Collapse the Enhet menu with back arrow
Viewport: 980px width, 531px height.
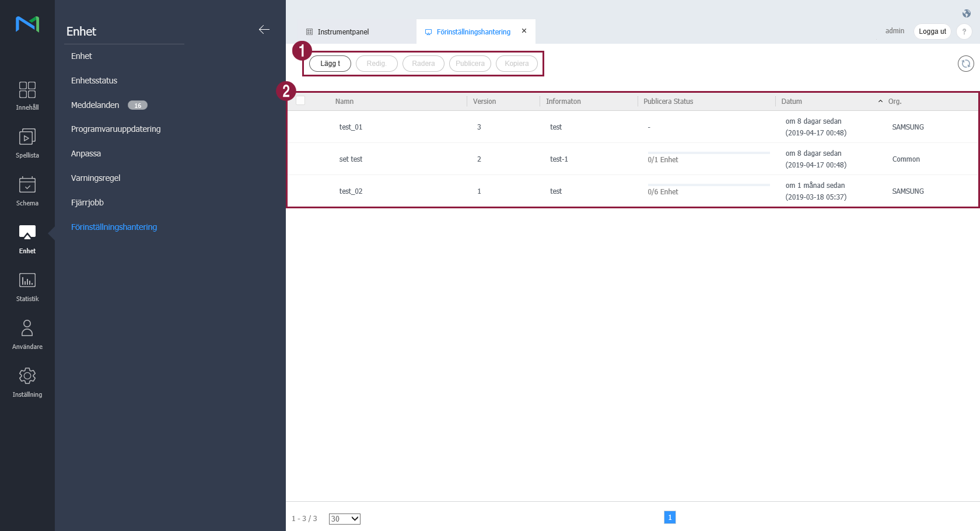coord(264,30)
